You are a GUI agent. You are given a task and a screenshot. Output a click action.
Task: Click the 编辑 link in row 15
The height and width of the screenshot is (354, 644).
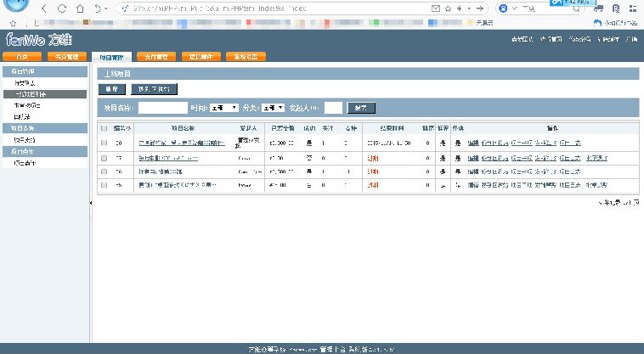(472, 185)
